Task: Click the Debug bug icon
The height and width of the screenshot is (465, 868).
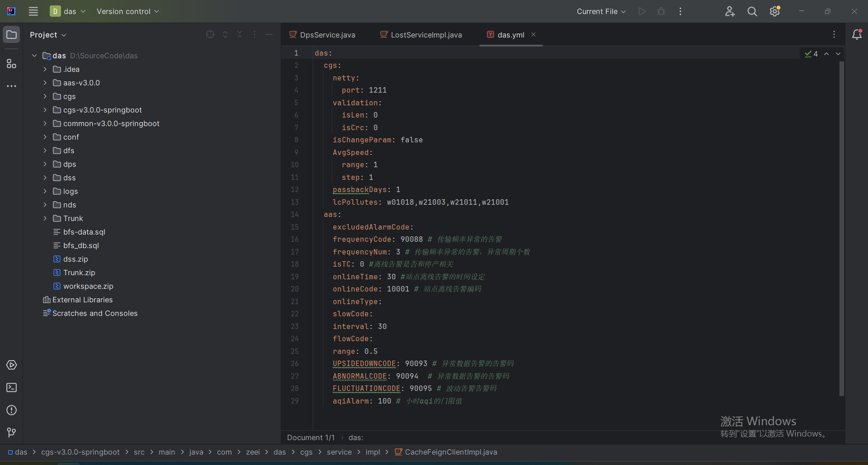Action: pyautogui.click(x=661, y=11)
